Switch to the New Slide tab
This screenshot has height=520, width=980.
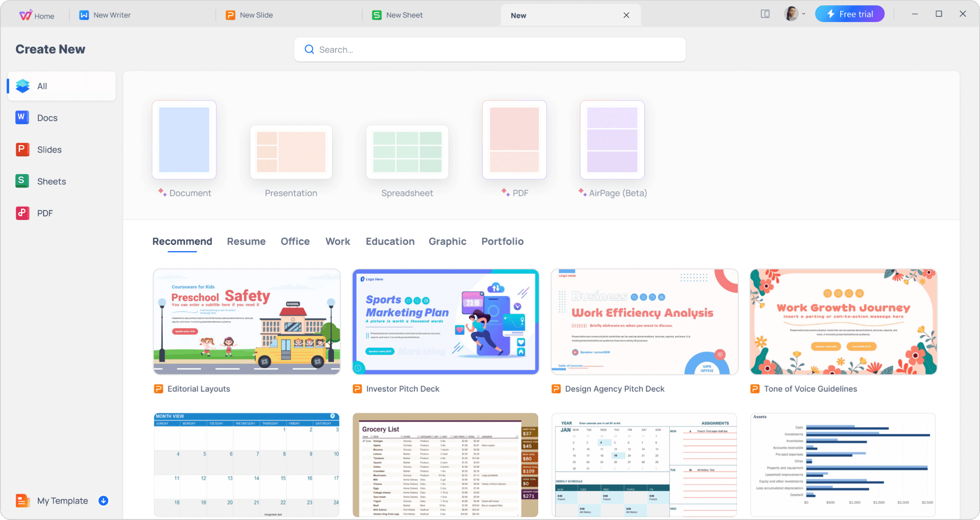pos(256,15)
